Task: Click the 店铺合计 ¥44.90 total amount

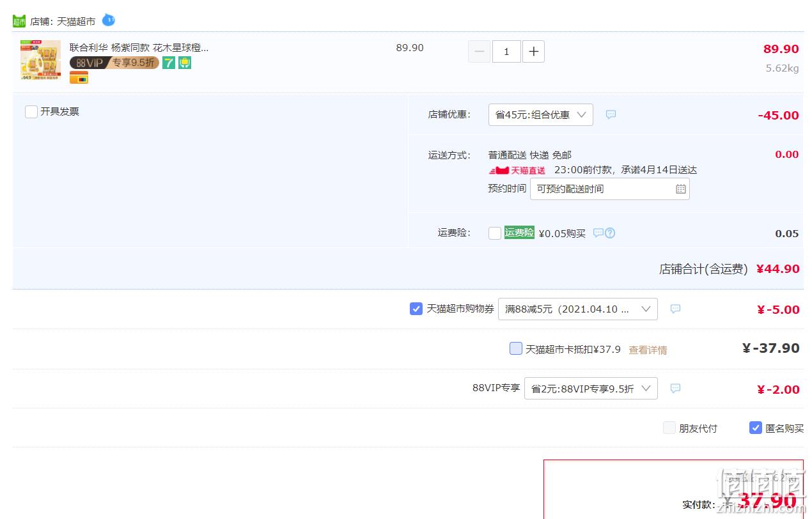Action: click(x=778, y=269)
